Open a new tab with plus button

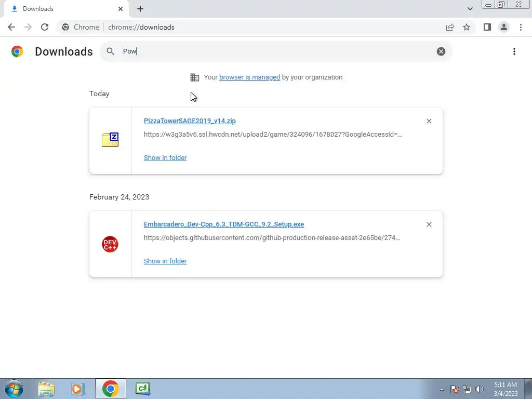140,9
